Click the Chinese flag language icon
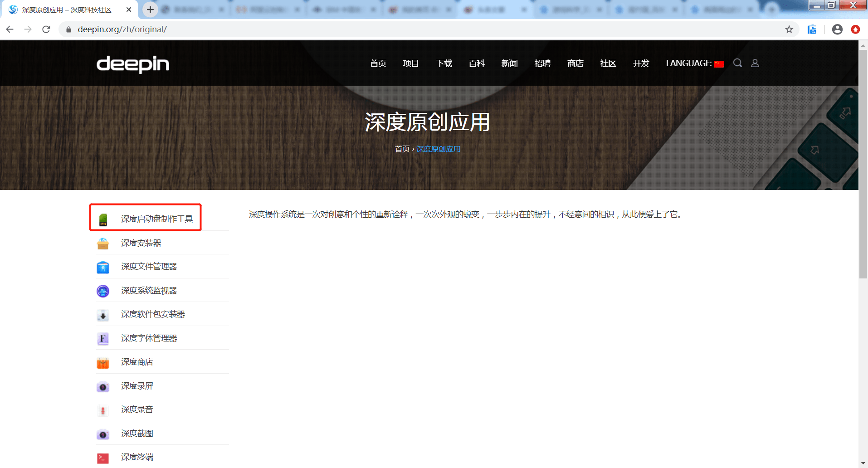868x468 pixels. pos(719,64)
